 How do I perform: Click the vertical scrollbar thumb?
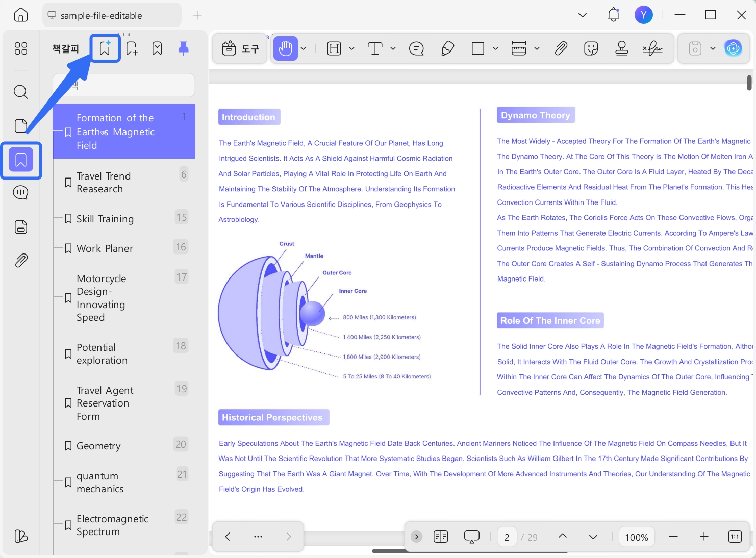point(749,83)
